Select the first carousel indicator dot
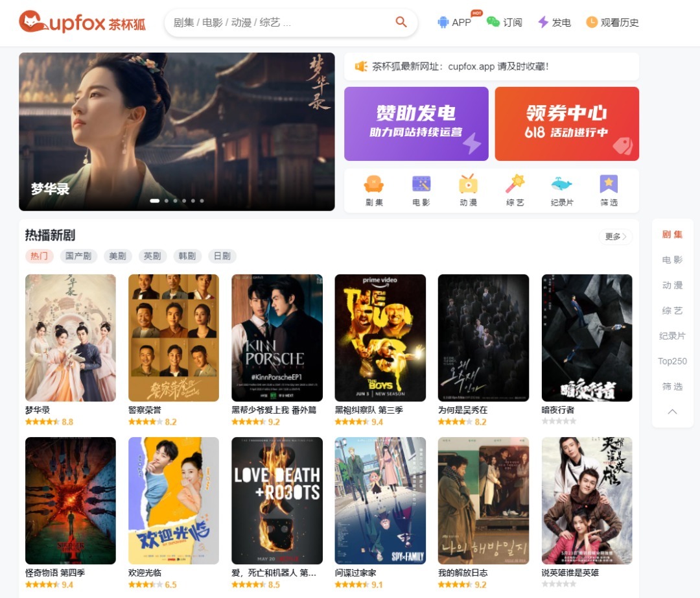 pos(154,201)
